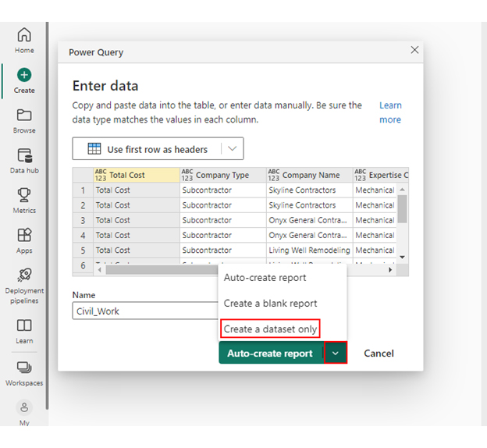
Task: Open the Learn section
Action: click(x=24, y=332)
